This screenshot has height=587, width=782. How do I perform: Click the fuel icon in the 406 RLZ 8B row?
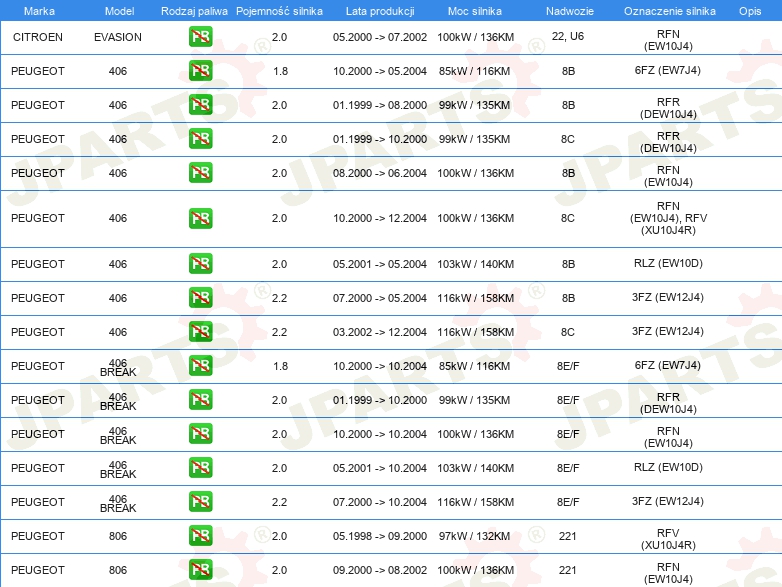[200, 264]
